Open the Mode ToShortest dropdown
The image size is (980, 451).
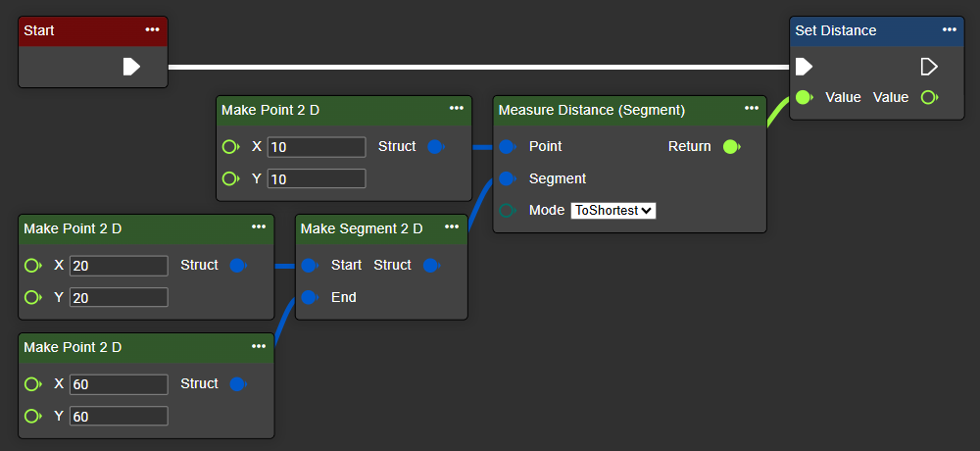point(612,211)
